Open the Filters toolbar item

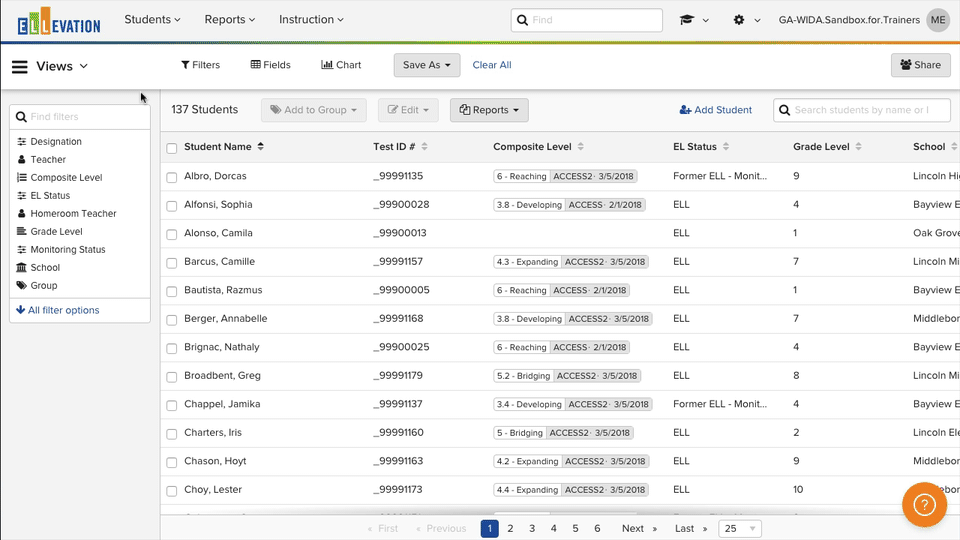(200, 65)
